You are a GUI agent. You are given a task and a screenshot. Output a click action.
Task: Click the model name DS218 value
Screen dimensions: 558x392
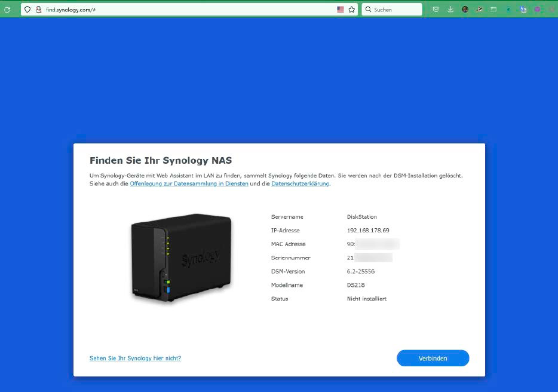[355, 285]
